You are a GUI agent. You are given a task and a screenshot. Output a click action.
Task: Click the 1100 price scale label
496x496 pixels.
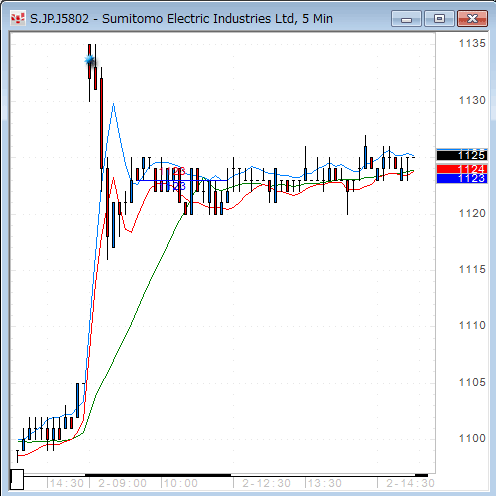tap(472, 438)
